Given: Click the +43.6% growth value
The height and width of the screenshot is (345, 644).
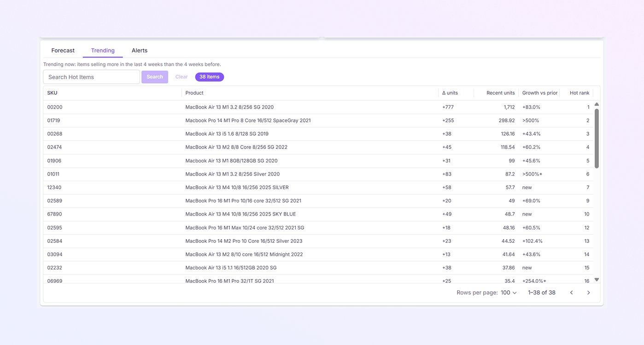Looking at the screenshot, I should (531, 254).
